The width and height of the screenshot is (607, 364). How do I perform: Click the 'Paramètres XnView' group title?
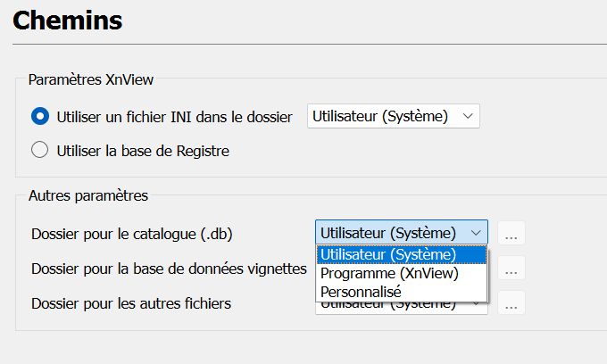click(x=91, y=80)
